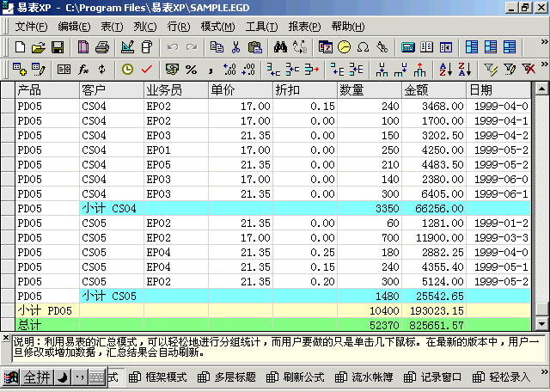Edit filter with the funnel pencil icon
The height and width of the screenshot is (392, 550).
click(x=510, y=69)
